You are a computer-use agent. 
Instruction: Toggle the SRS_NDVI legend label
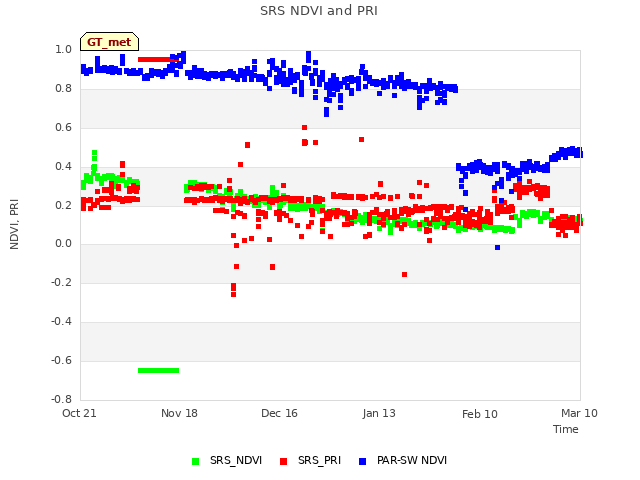coord(236,460)
